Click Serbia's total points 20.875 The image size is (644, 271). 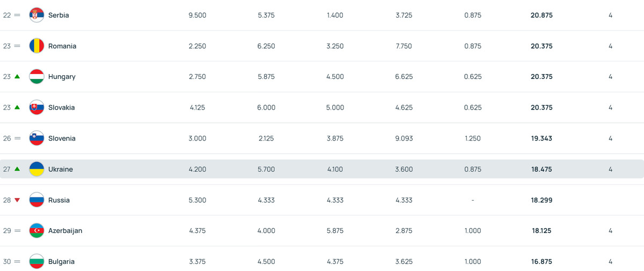click(541, 15)
